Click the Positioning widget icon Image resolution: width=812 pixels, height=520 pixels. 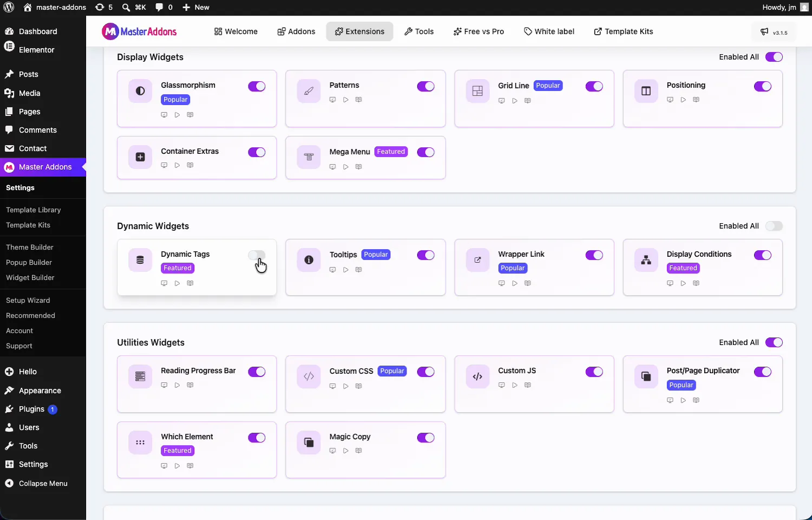tap(646, 91)
